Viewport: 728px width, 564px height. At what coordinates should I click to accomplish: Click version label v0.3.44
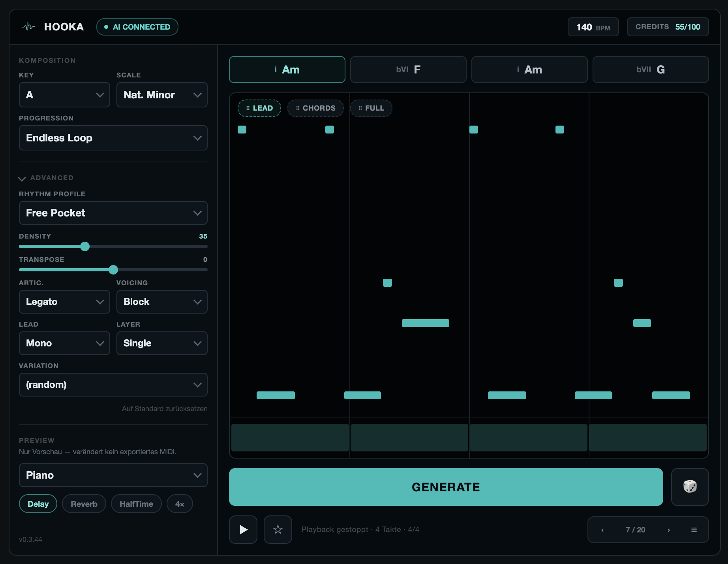point(30,540)
